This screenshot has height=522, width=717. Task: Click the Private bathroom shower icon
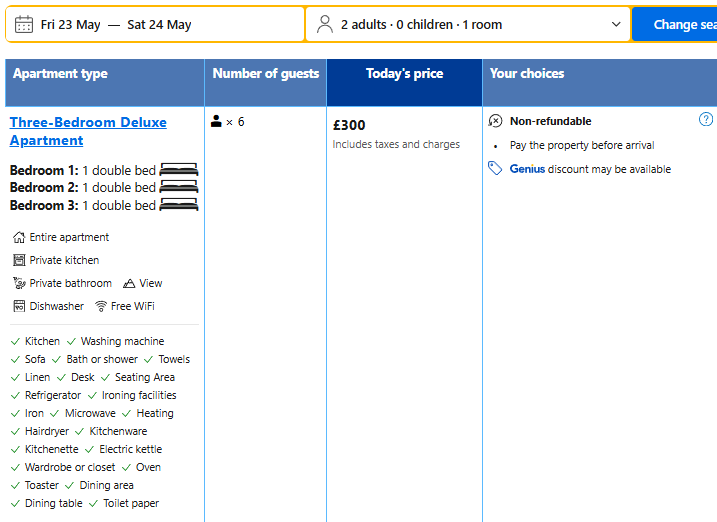coord(19,283)
